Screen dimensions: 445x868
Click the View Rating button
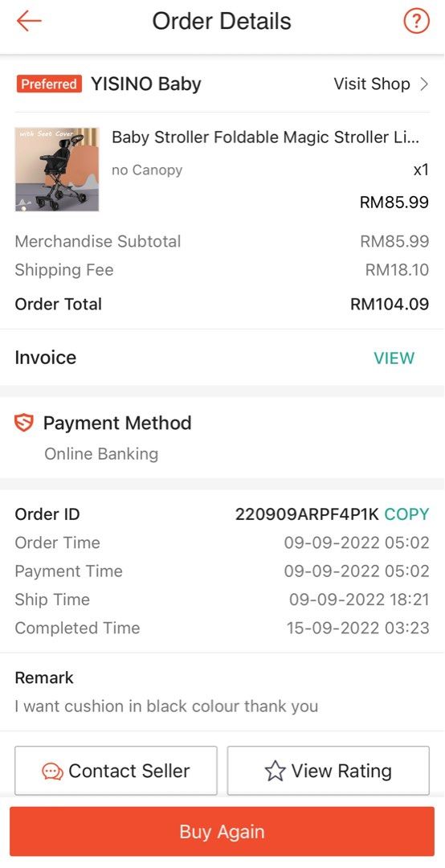tap(329, 771)
